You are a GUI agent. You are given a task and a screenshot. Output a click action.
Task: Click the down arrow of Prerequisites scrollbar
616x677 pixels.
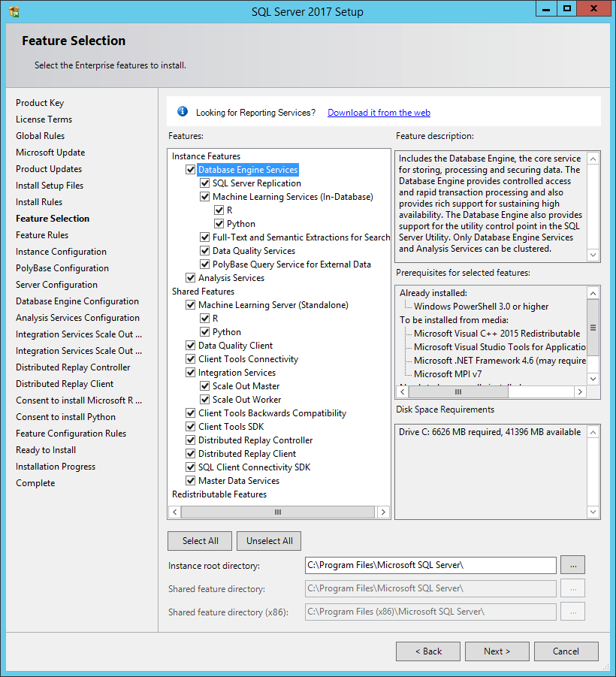point(593,379)
